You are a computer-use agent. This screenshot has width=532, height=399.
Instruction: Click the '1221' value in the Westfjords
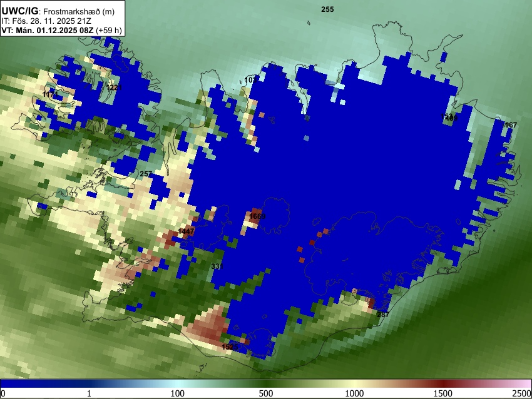[x=114, y=88]
